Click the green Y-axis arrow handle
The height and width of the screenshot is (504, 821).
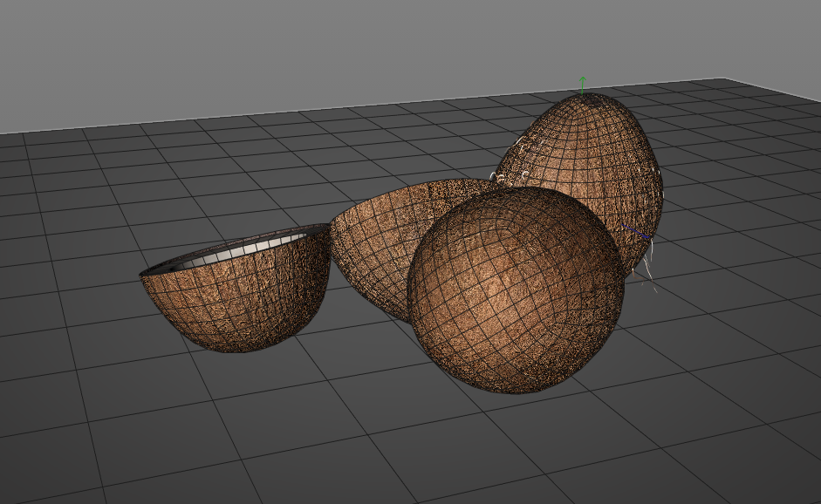[x=582, y=85]
